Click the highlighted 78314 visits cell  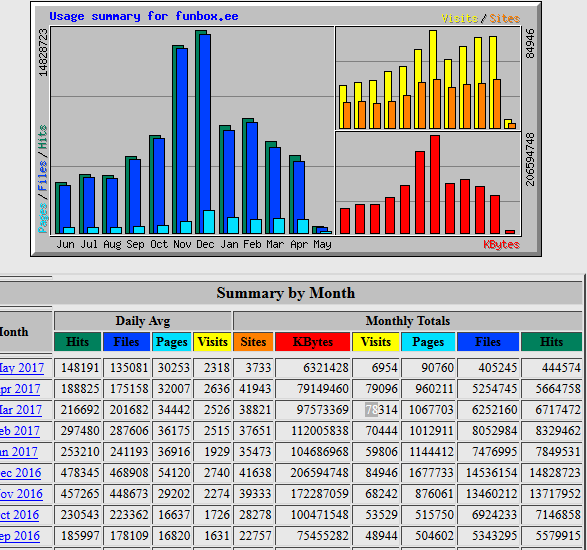point(376,410)
